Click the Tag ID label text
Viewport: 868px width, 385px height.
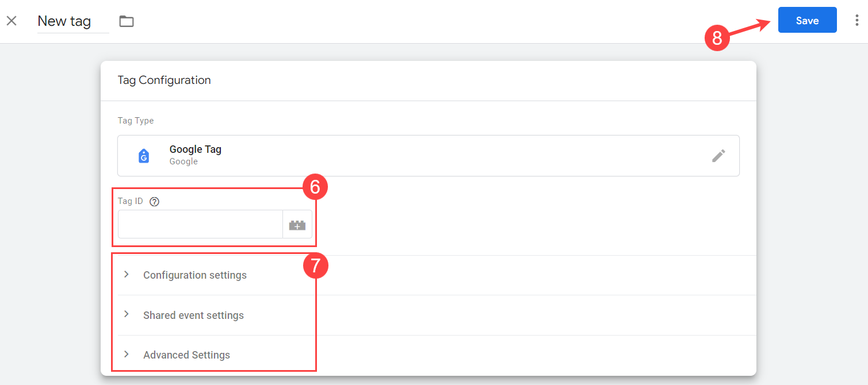click(130, 201)
